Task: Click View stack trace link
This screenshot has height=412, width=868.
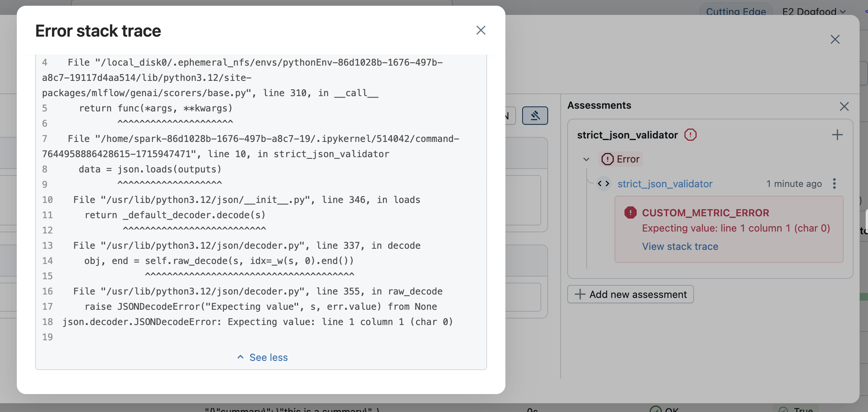Action: click(x=680, y=246)
